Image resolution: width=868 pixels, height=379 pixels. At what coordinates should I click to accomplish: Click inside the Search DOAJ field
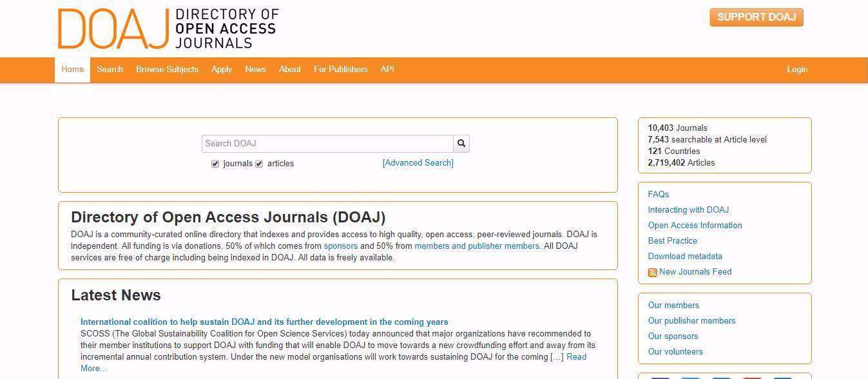327,143
